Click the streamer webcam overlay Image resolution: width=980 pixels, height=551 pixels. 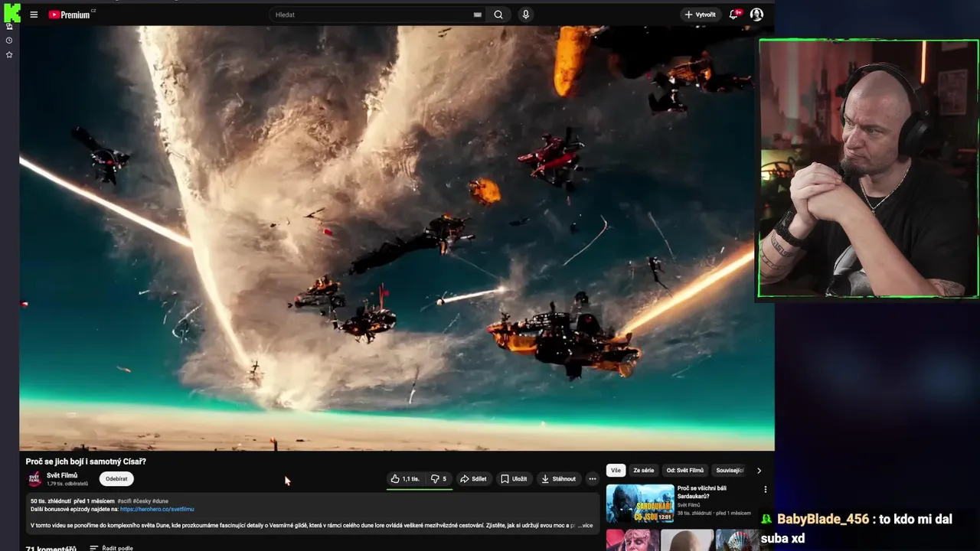point(868,168)
